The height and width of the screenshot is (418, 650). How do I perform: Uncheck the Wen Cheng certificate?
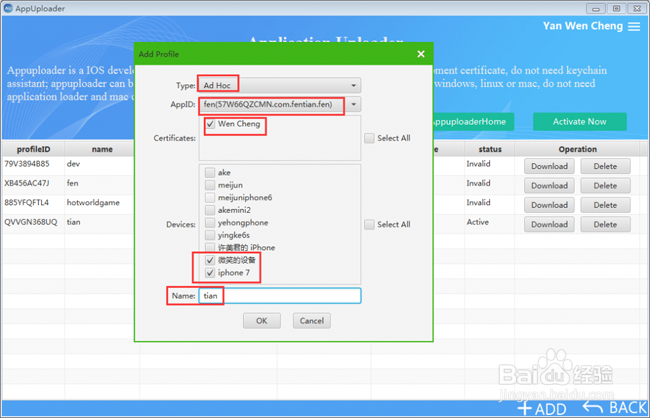coord(211,124)
